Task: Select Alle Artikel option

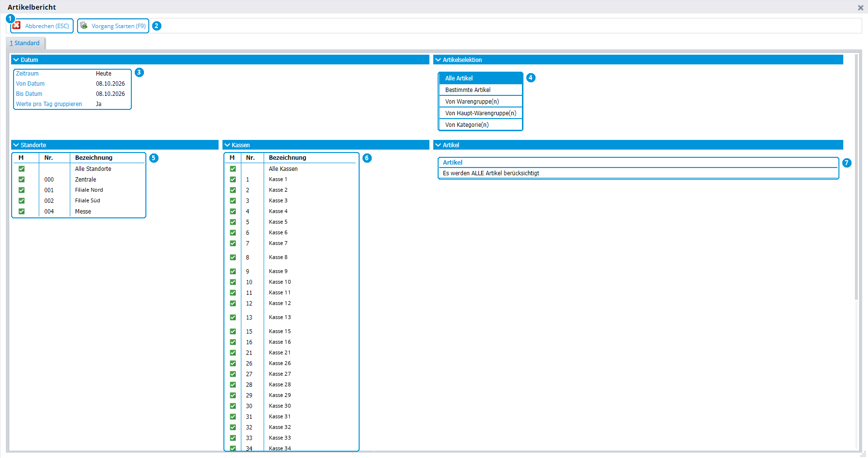Action: [x=480, y=78]
